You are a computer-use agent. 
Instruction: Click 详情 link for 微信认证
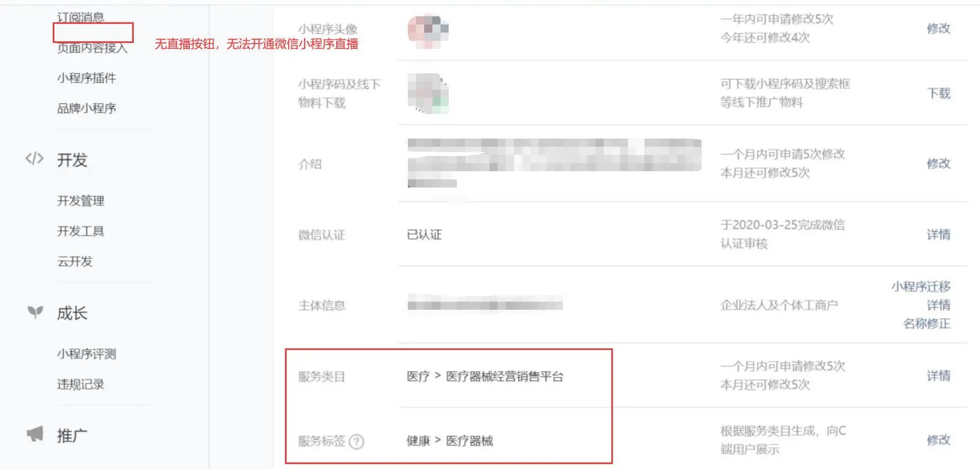[939, 234]
